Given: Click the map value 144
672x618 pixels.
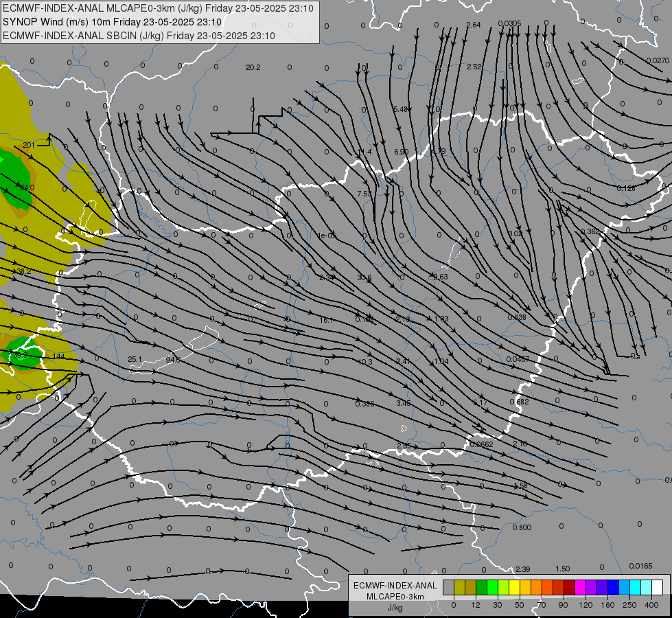Looking at the screenshot, I should point(59,356).
